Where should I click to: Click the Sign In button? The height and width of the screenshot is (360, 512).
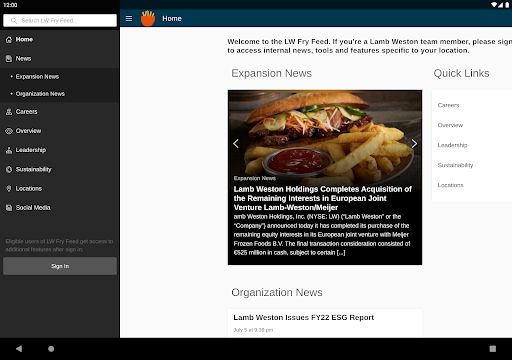(60, 266)
